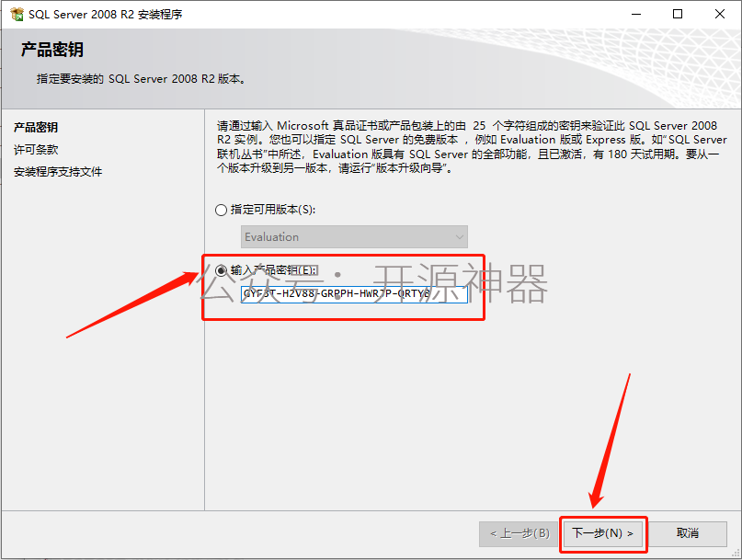This screenshot has width=742, height=560.
Task: Click the dropdown arrow of Evaluation combo box
Action: pyautogui.click(x=459, y=236)
